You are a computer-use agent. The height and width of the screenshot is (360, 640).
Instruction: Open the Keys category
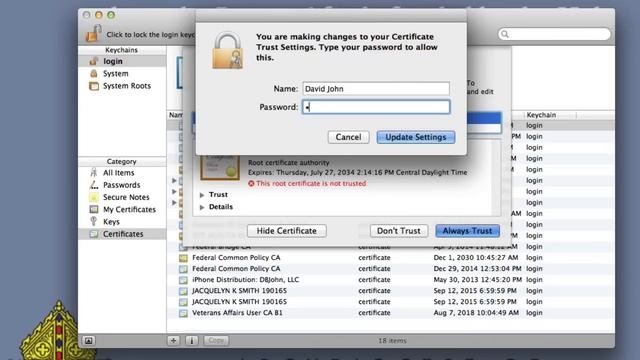[122, 222]
